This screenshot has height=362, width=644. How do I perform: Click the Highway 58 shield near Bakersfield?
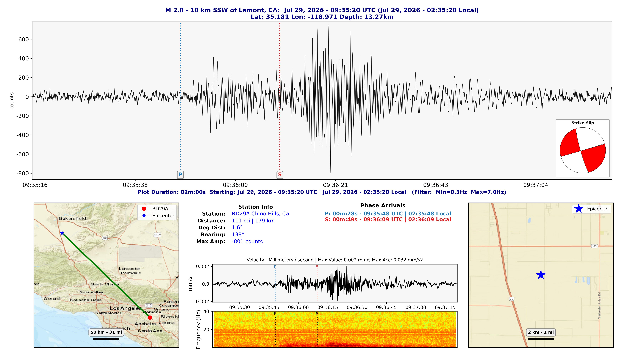coord(105,238)
